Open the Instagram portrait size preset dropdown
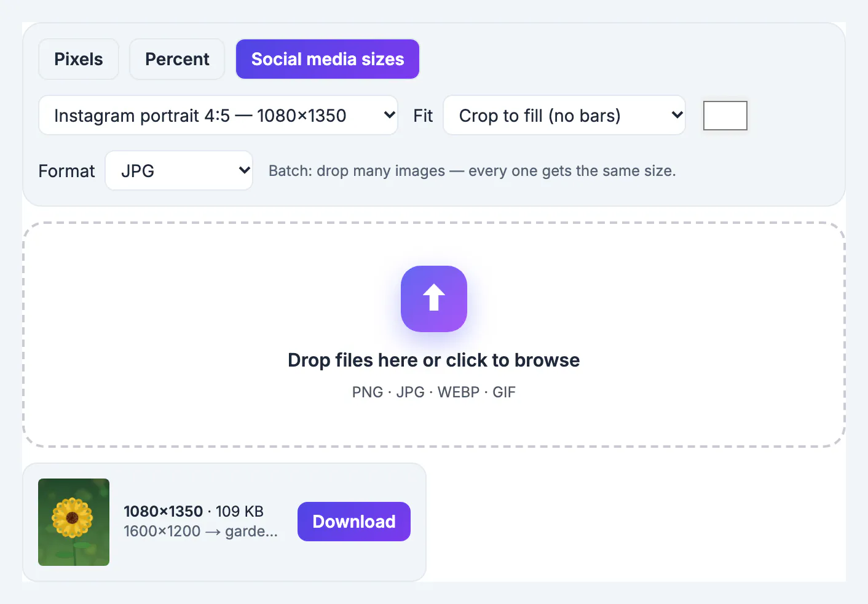 tap(218, 115)
